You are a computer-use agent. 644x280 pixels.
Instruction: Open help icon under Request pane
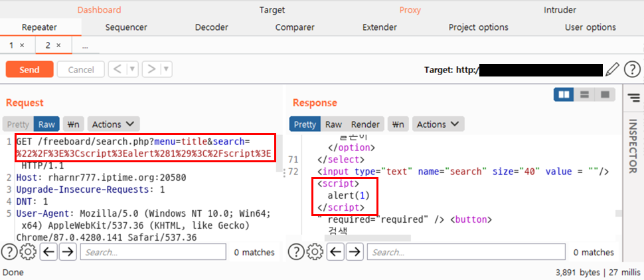9,251
